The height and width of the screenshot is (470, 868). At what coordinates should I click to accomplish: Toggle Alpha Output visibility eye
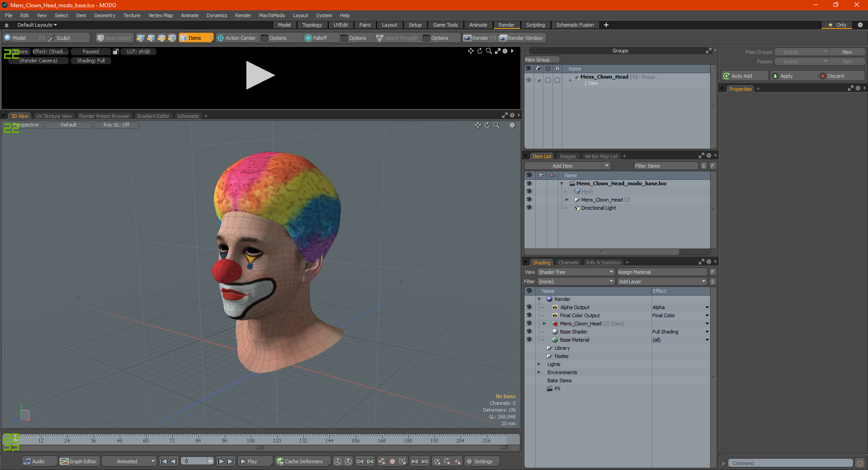coord(529,307)
